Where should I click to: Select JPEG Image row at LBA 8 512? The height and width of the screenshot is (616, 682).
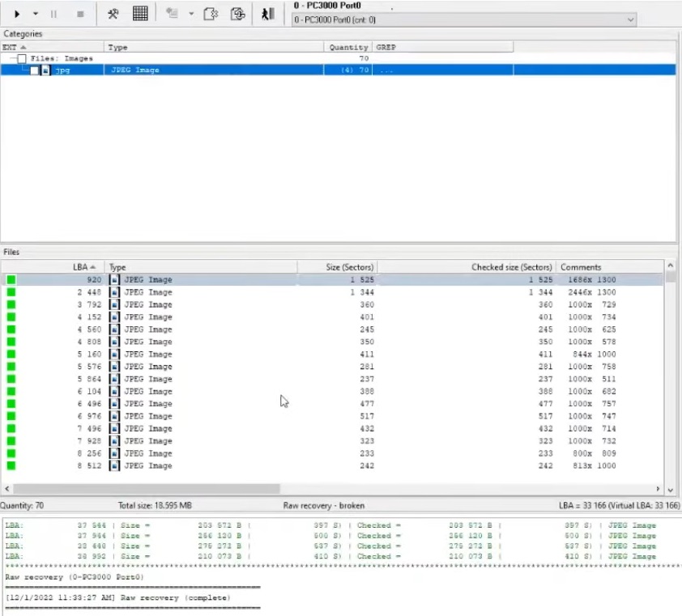(x=147, y=465)
